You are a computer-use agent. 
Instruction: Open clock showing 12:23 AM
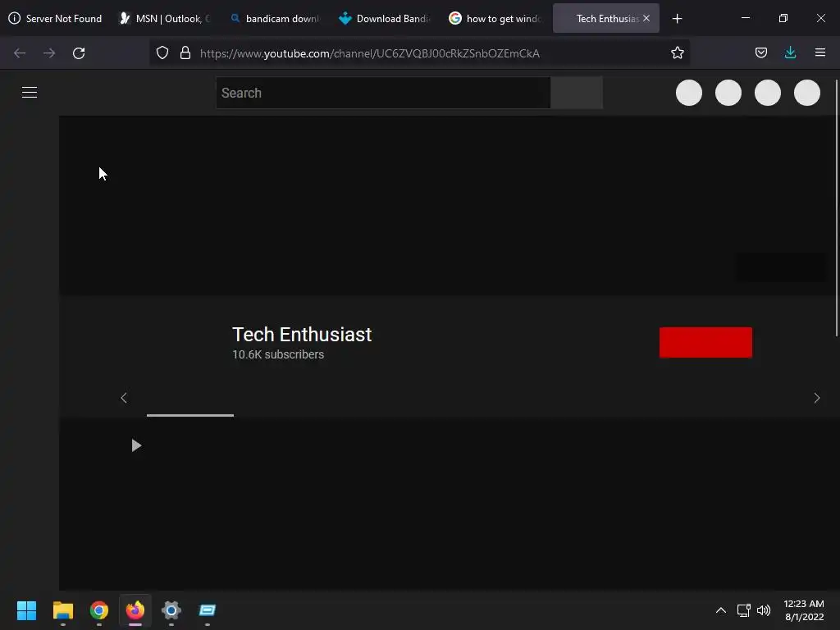pyautogui.click(x=804, y=610)
